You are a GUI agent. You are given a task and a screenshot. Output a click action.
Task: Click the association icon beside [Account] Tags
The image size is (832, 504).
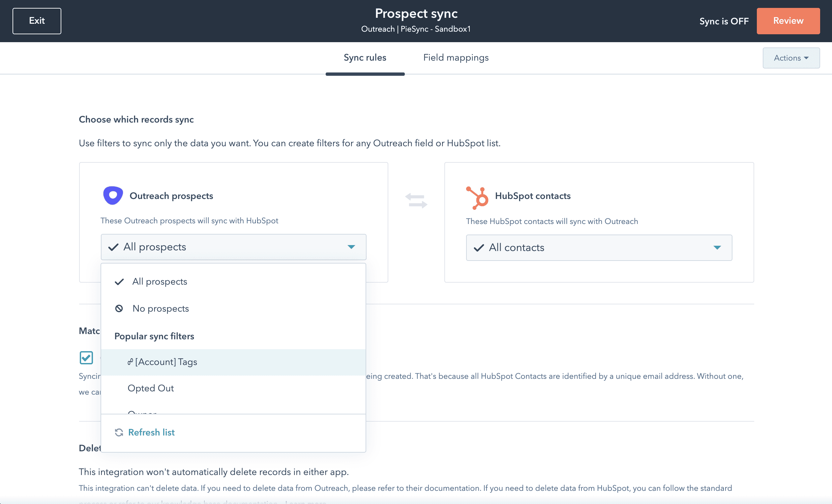tap(130, 362)
